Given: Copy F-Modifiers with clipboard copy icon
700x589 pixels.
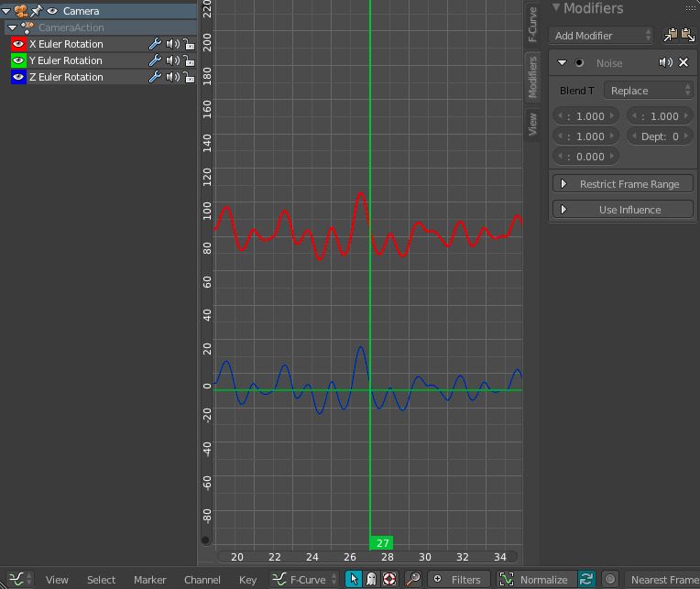Looking at the screenshot, I should pos(671,35).
